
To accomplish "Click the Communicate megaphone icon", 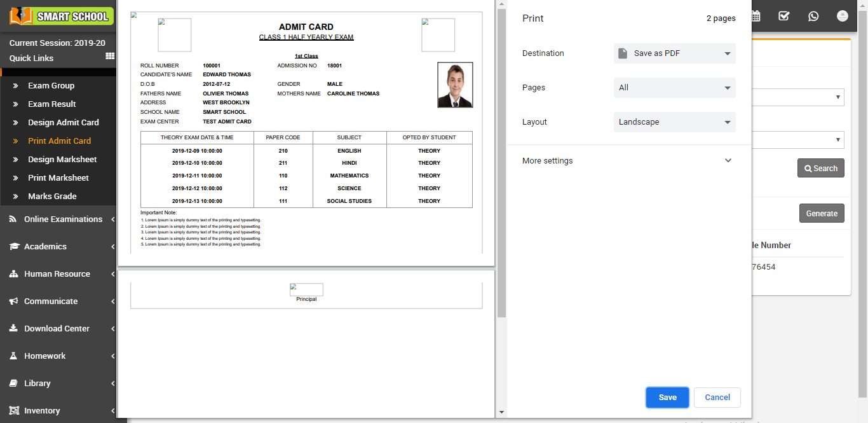I will pyautogui.click(x=13, y=302).
